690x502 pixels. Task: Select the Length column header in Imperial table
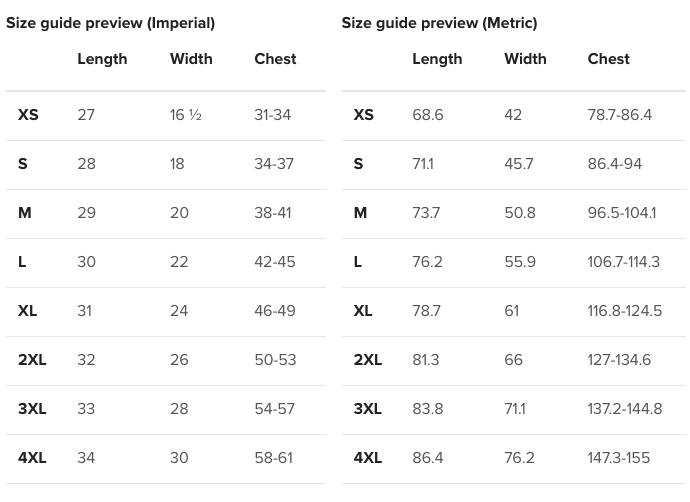pos(102,59)
